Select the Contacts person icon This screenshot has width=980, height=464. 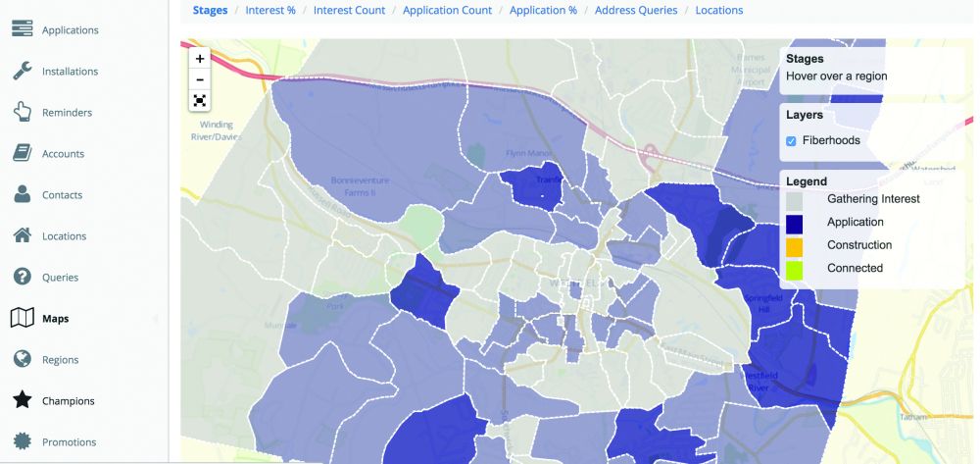22,194
